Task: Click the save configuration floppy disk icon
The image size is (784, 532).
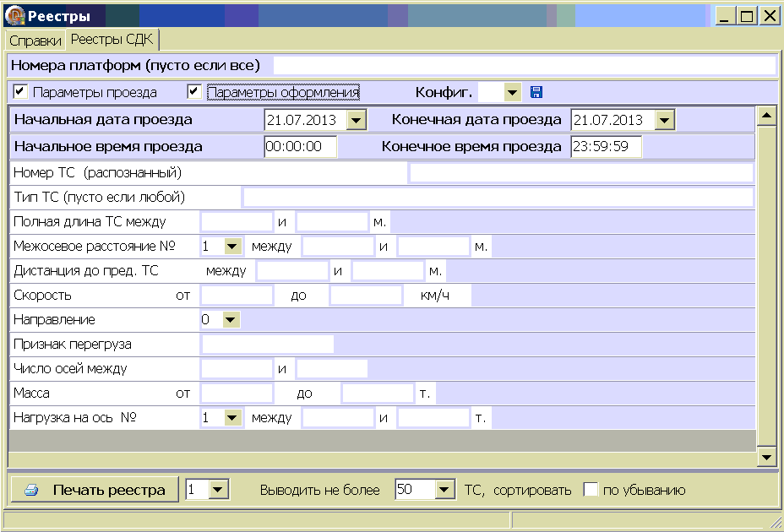Action: click(x=536, y=92)
